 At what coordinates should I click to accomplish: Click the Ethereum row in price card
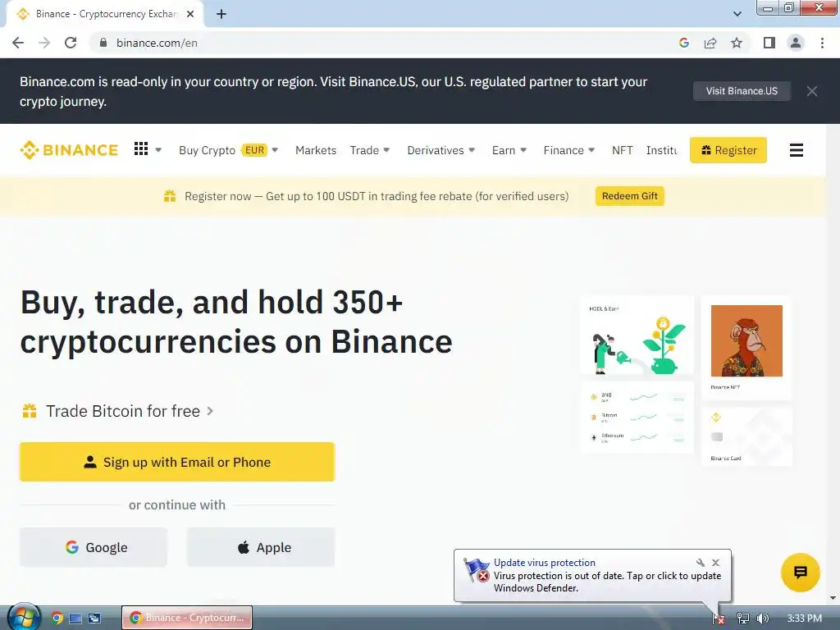(x=637, y=438)
